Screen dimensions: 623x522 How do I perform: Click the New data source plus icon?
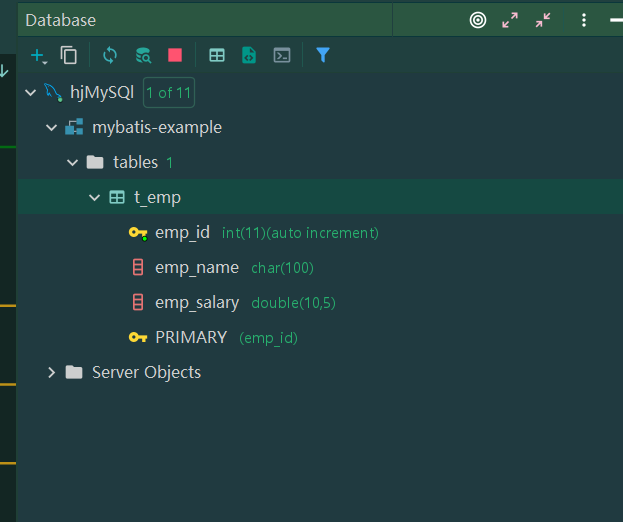[x=39, y=56]
